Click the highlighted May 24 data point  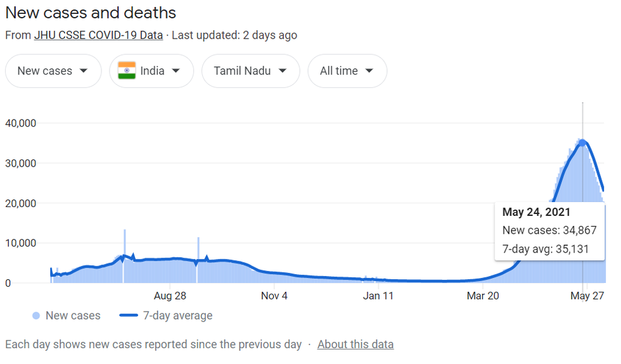582,143
